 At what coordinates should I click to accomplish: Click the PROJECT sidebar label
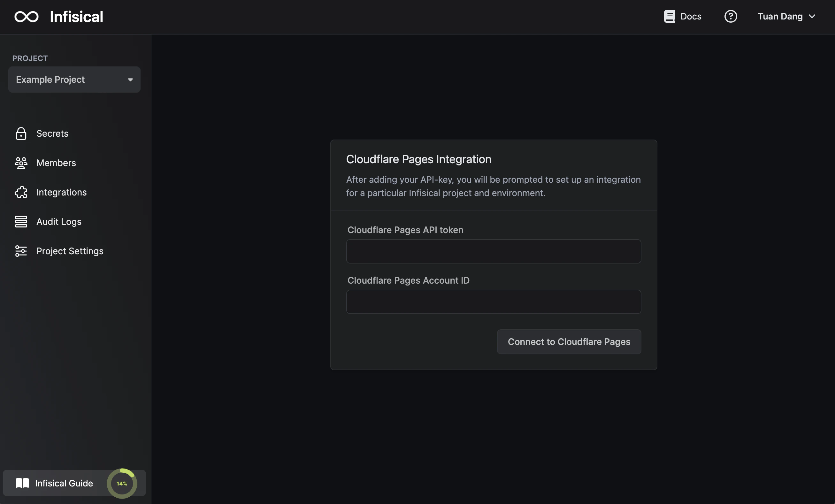30,58
